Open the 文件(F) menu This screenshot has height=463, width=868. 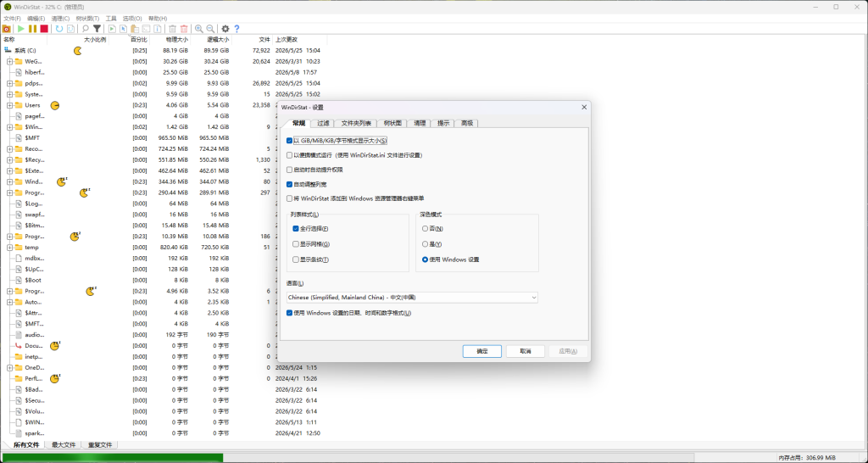12,19
